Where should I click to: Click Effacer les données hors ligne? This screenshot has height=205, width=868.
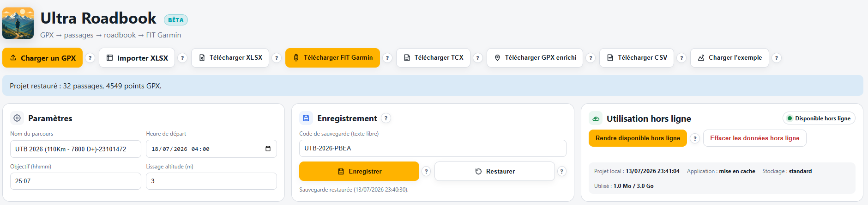pyautogui.click(x=754, y=138)
